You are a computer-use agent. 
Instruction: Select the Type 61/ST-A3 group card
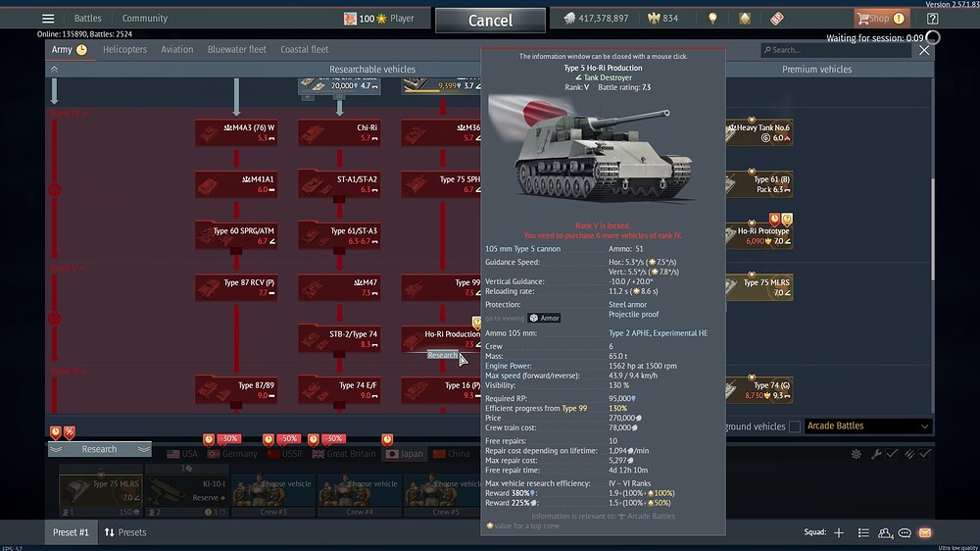click(x=339, y=235)
